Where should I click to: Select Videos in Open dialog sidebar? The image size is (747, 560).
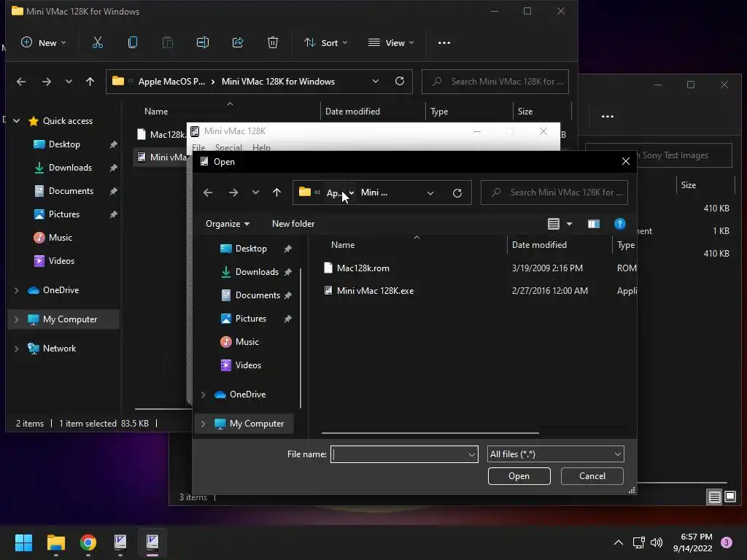[x=248, y=365]
